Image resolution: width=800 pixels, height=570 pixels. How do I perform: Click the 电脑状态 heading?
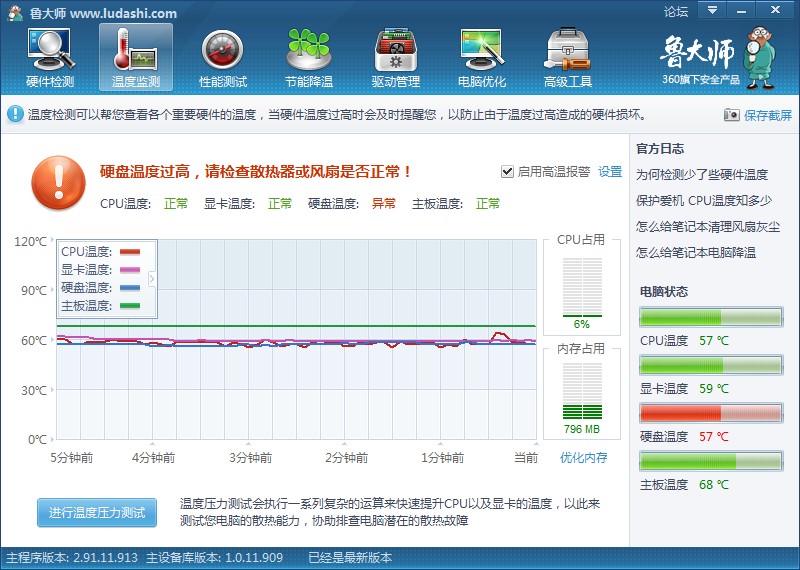pyautogui.click(x=664, y=291)
